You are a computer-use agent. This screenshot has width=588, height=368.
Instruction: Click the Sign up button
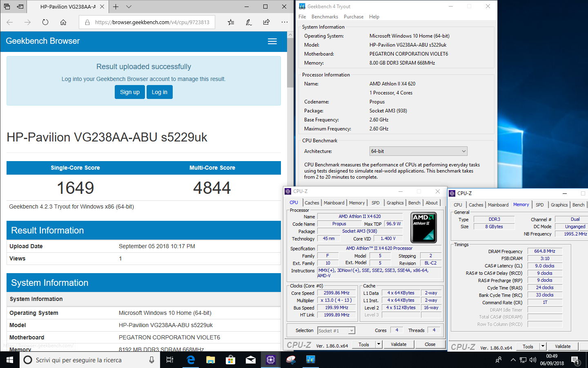pos(130,92)
